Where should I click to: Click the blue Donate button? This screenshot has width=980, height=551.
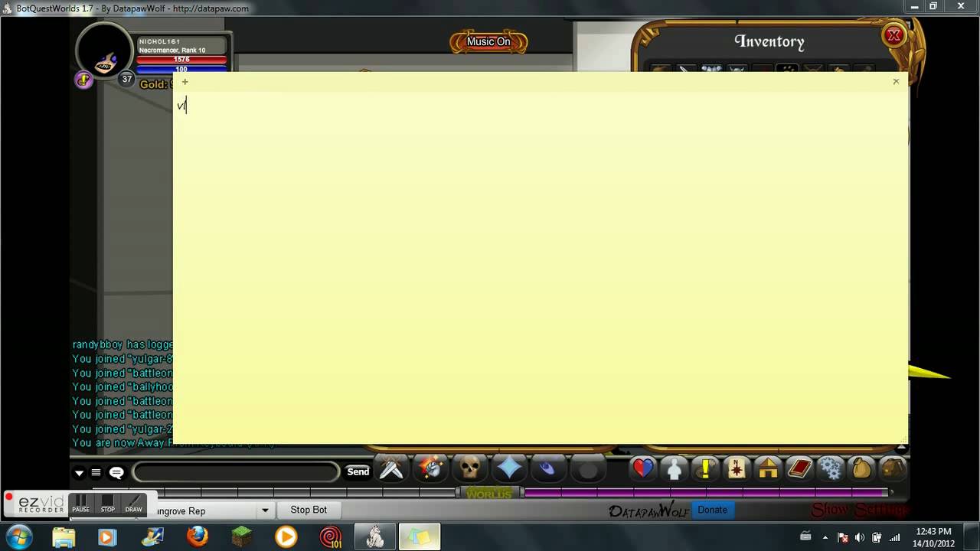(712, 510)
